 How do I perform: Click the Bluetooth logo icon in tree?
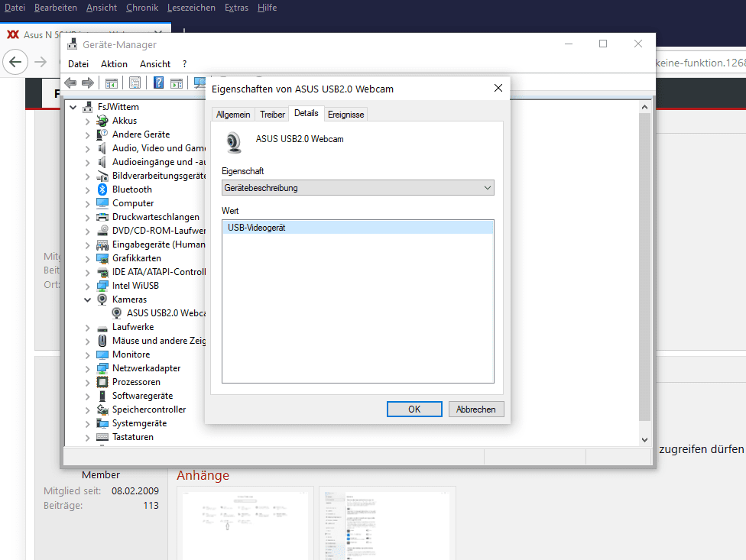tap(102, 189)
